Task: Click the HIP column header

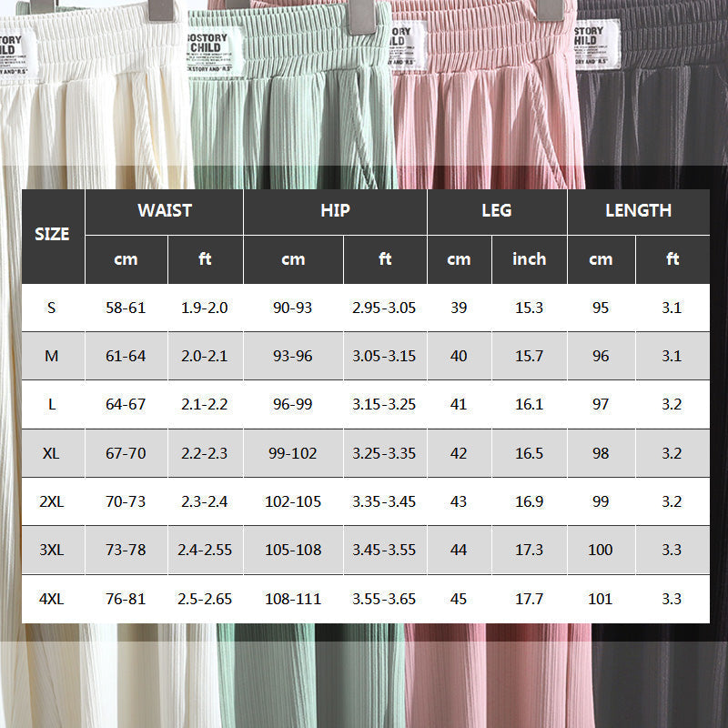Action: 335,211
